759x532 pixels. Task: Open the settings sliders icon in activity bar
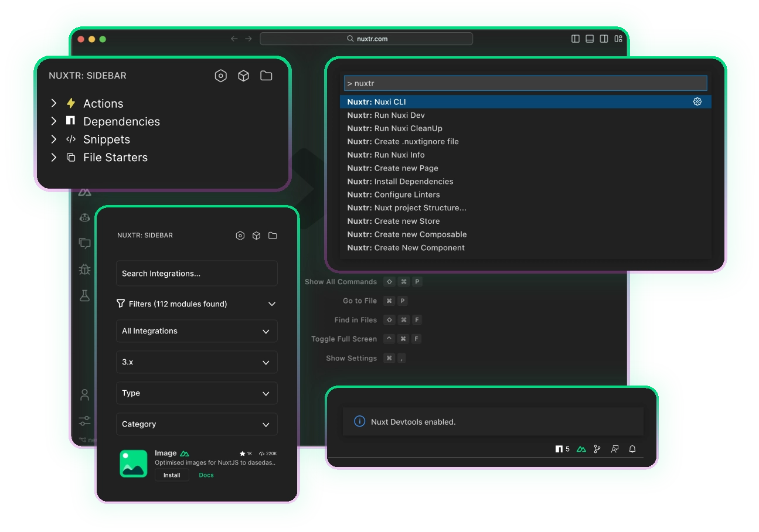click(x=85, y=421)
